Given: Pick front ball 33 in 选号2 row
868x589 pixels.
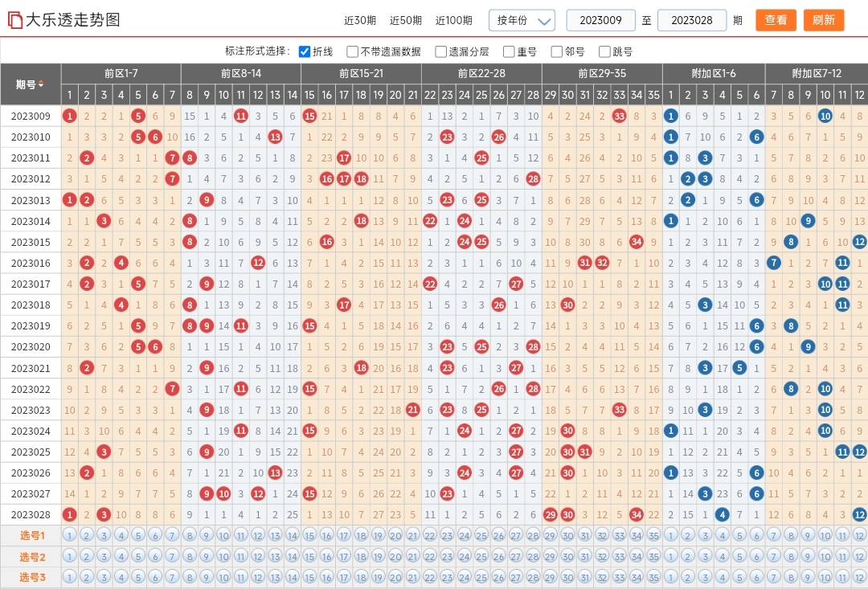Looking at the screenshot, I should (620, 556).
